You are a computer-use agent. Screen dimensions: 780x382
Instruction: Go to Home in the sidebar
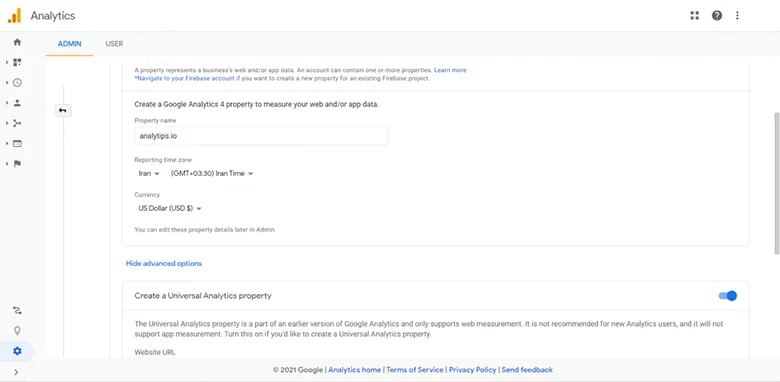pyautogui.click(x=17, y=42)
